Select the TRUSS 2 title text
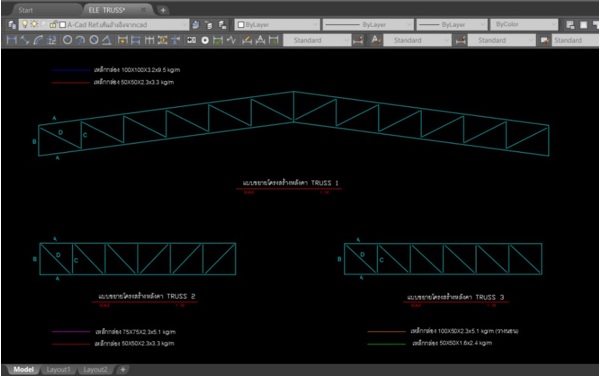The height and width of the screenshot is (376, 599). point(147,296)
